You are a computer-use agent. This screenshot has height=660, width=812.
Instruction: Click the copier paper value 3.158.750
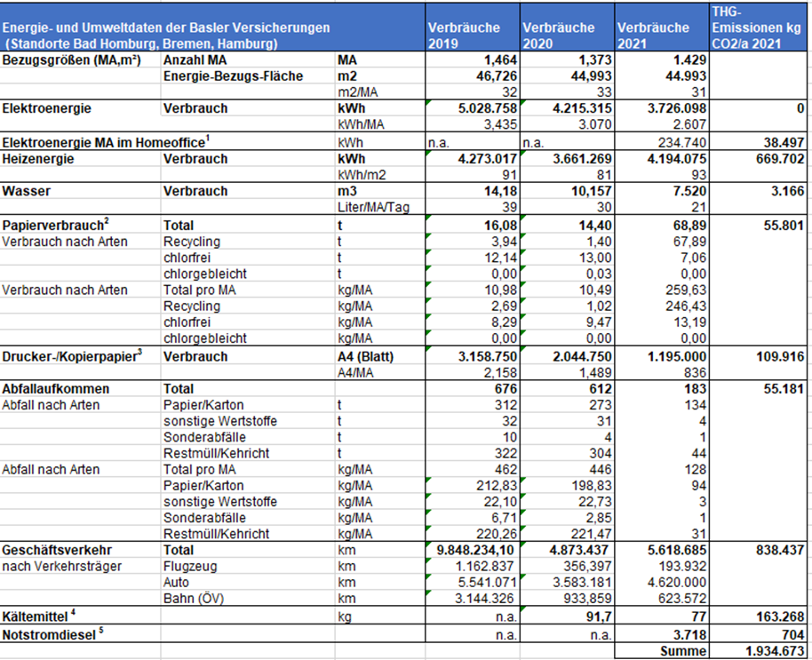tap(488, 357)
